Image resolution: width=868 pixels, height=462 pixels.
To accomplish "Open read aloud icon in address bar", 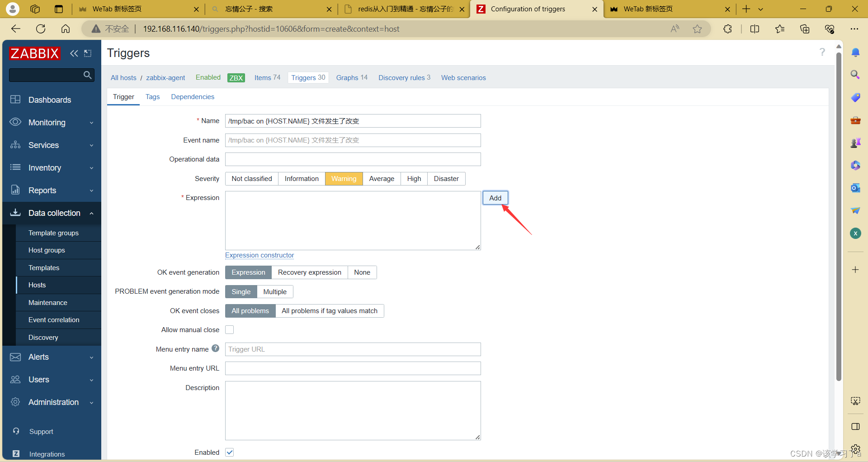I will click(675, 29).
